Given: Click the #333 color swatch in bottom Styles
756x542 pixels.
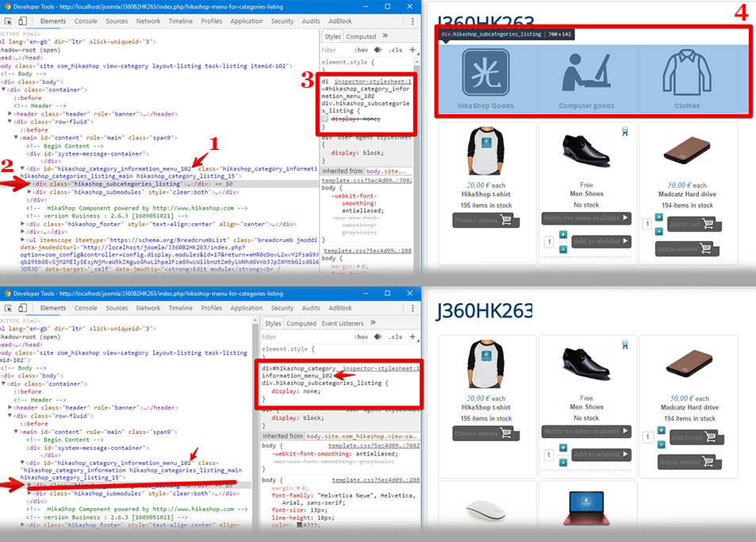Looking at the screenshot, I should tap(299, 525).
